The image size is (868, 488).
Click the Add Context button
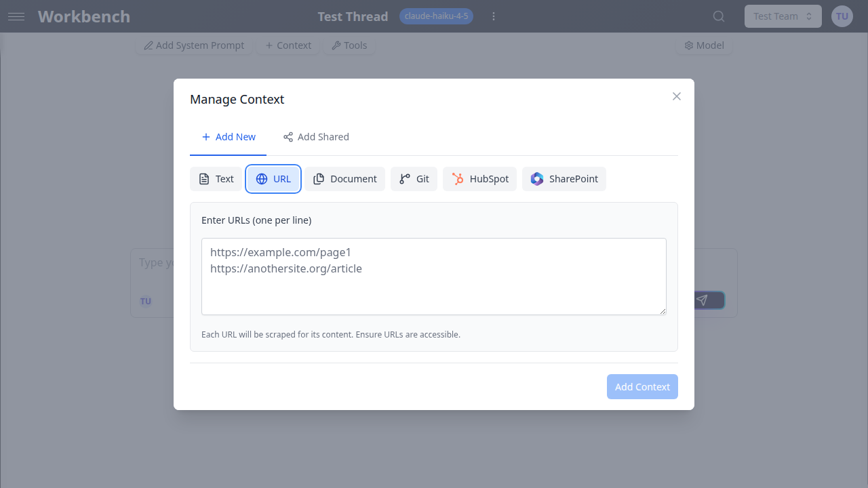point(642,386)
